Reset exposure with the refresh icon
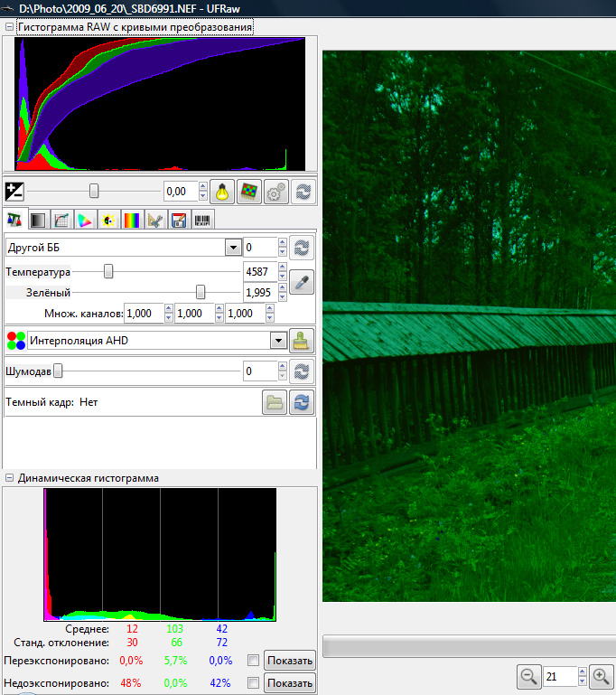 (x=303, y=192)
